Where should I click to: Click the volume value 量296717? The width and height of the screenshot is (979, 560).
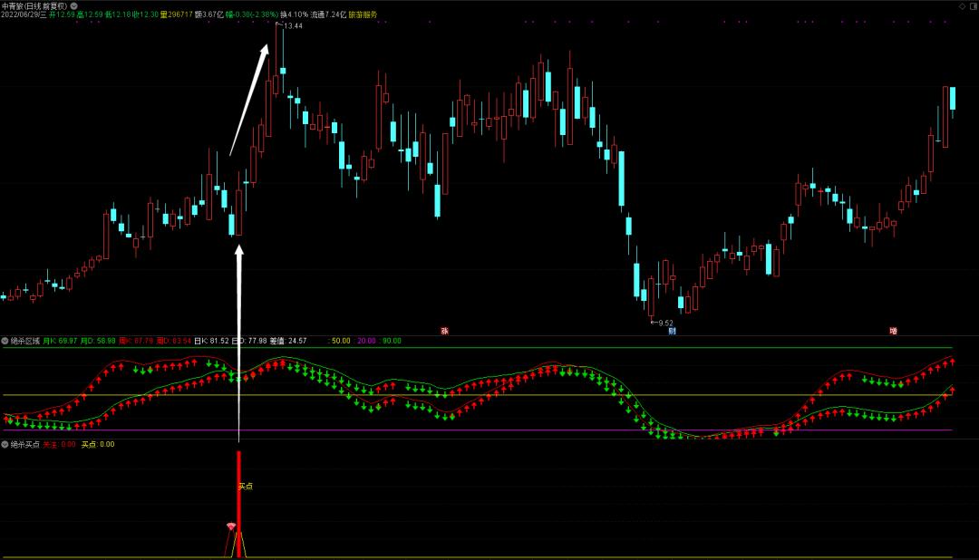click(176, 14)
